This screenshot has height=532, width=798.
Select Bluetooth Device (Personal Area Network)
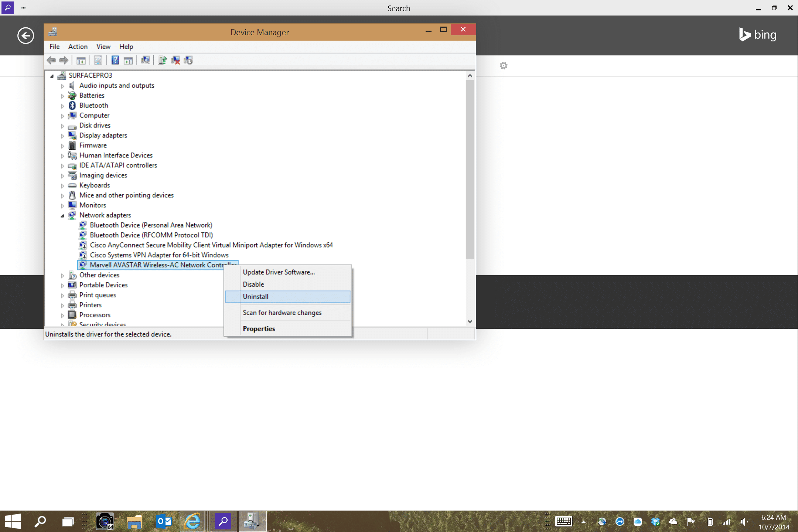[x=151, y=225]
